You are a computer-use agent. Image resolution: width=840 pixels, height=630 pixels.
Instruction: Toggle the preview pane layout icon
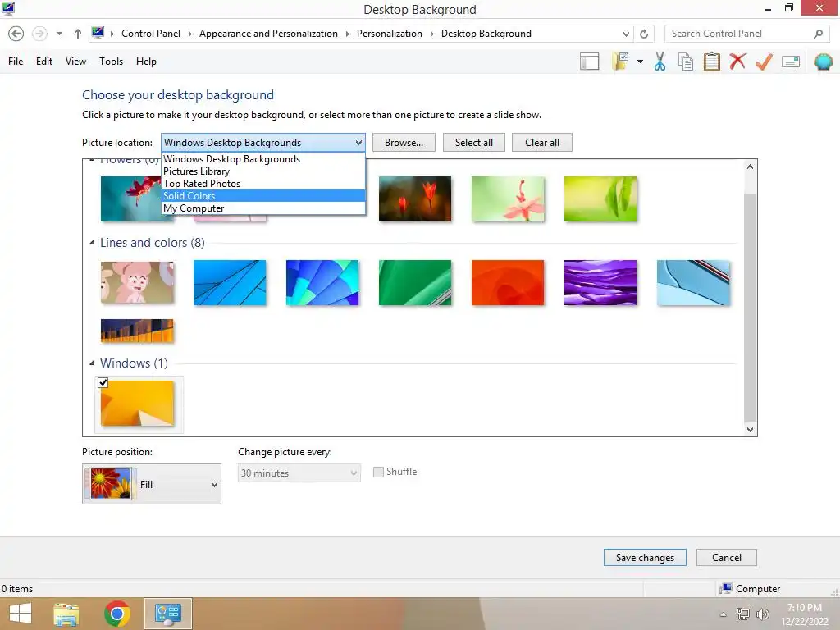coord(589,62)
